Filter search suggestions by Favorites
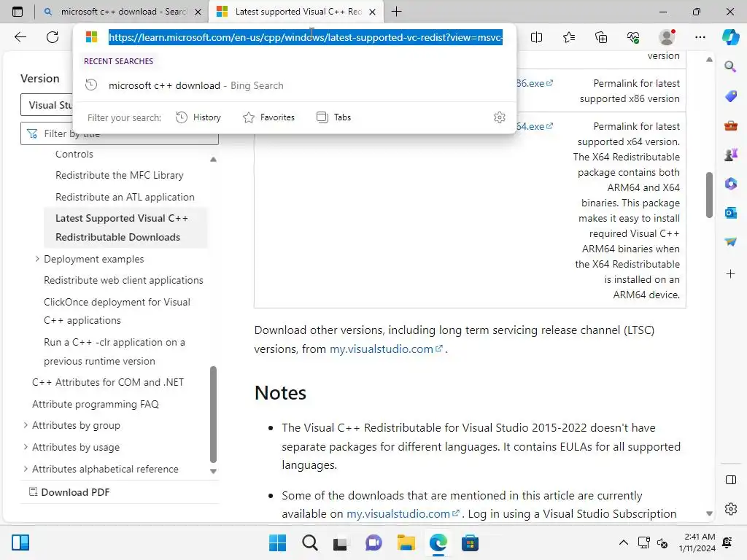Screen dimensions: 747x560 (268, 117)
